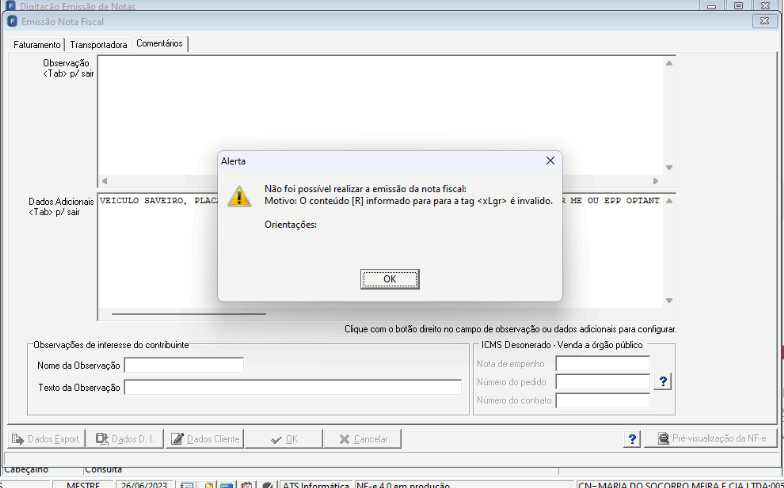Viewport: 784px width, 488px height.
Task: Focus the Texto da Observação field
Action: tap(293, 387)
